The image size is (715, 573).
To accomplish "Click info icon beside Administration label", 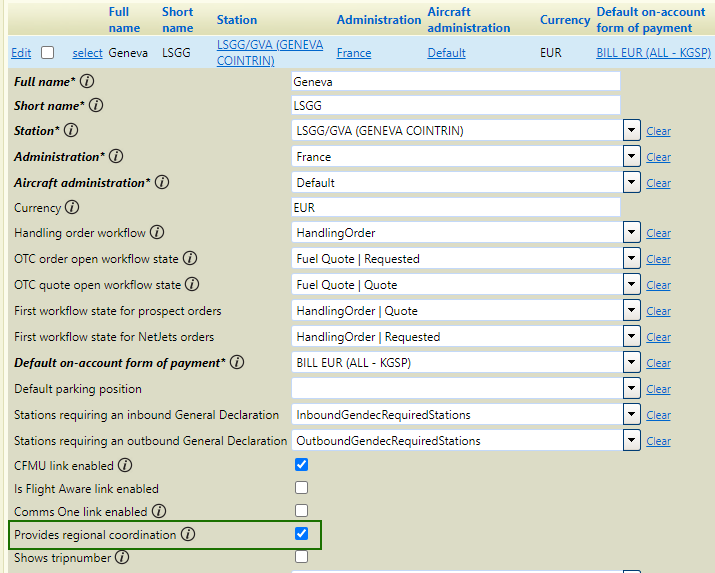I will [116, 156].
